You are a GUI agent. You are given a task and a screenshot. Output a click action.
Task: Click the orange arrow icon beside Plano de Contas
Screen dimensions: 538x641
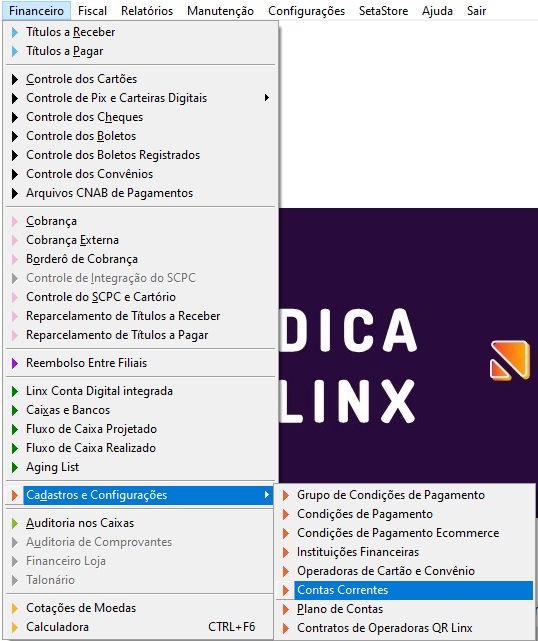tap(286, 609)
